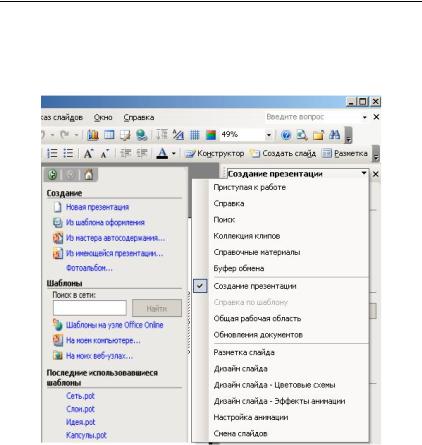Click the folder icon on standard toolbar

pos(318,135)
